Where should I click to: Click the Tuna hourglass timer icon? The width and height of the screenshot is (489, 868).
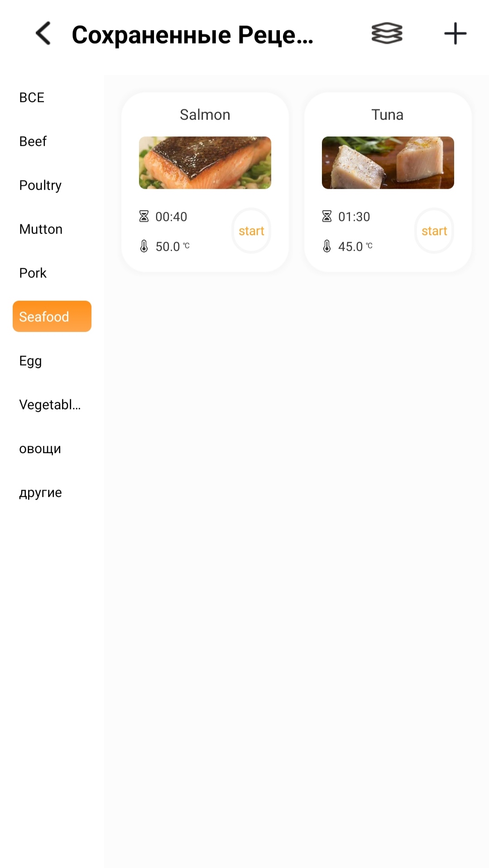pos(327,216)
